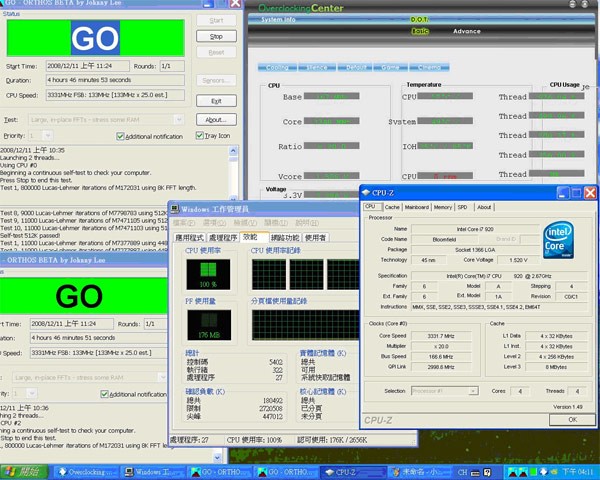Open Priority dropdown in ORTHOS CPU #2 window

tap(31, 393)
